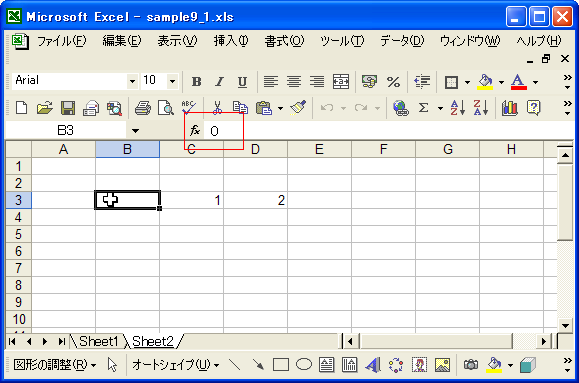Click the 図形の調整(R) button
The height and width of the screenshot is (383, 579).
[55, 365]
